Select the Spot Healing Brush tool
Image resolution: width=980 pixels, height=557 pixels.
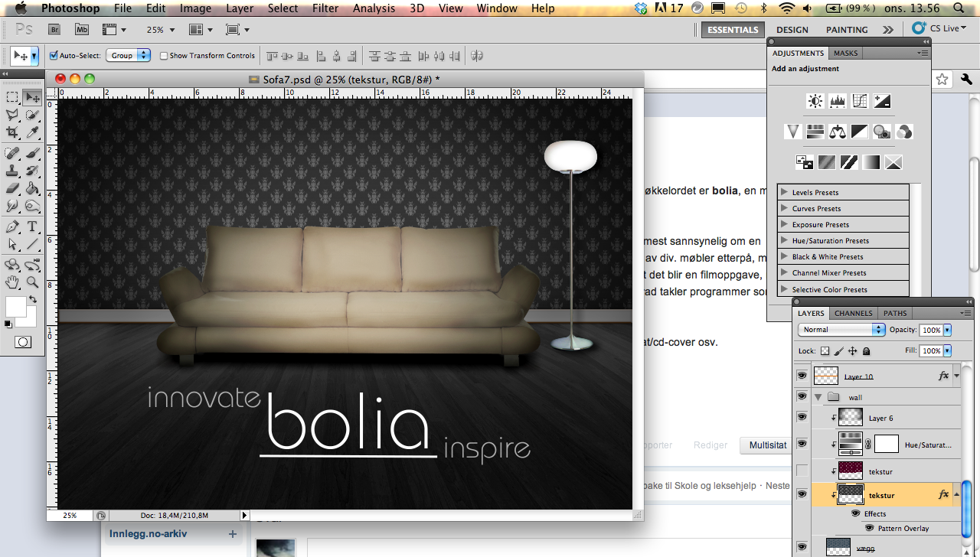(x=13, y=153)
